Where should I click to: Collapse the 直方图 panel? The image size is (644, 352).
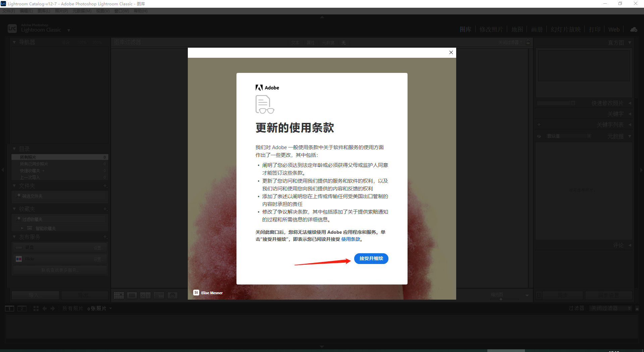[630, 43]
